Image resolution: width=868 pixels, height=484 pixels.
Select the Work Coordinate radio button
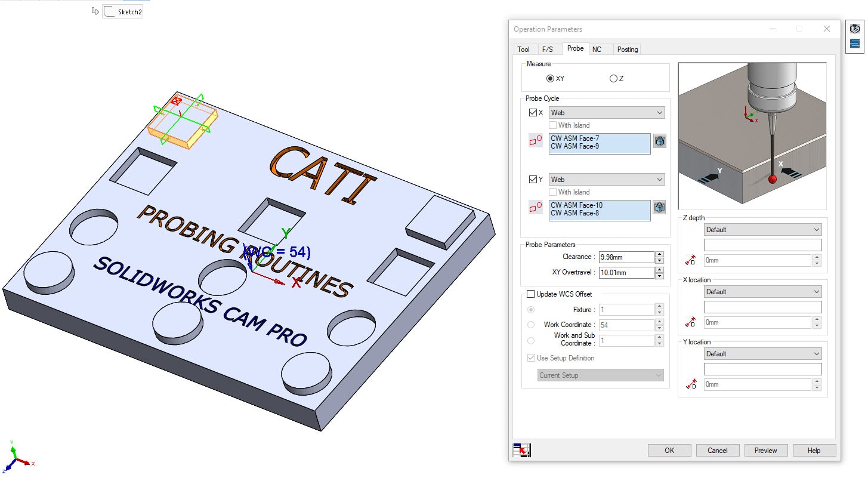pyautogui.click(x=531, y=325)
